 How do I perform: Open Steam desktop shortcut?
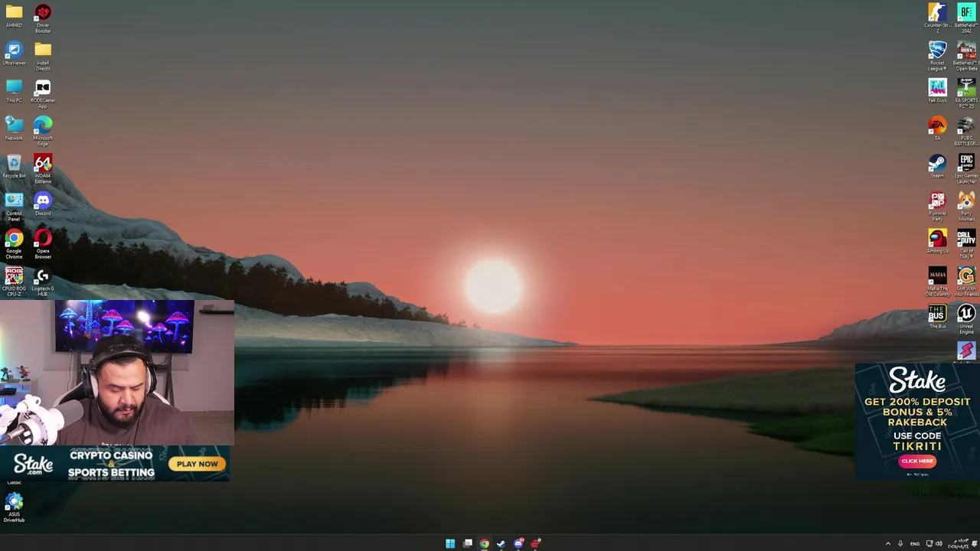pyautogui.click(x=937, y=166)
